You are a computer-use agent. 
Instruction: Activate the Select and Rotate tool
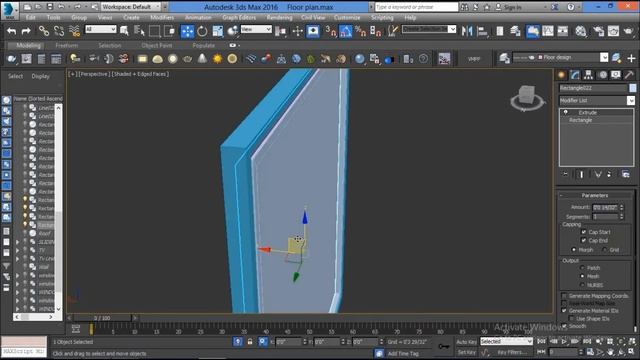point(202,31)
